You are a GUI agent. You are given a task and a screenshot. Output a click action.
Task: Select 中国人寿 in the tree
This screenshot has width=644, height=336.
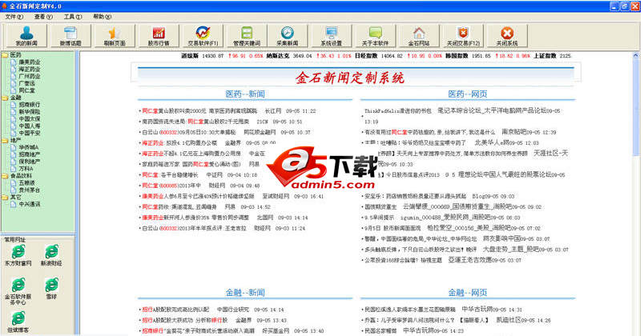30,126
